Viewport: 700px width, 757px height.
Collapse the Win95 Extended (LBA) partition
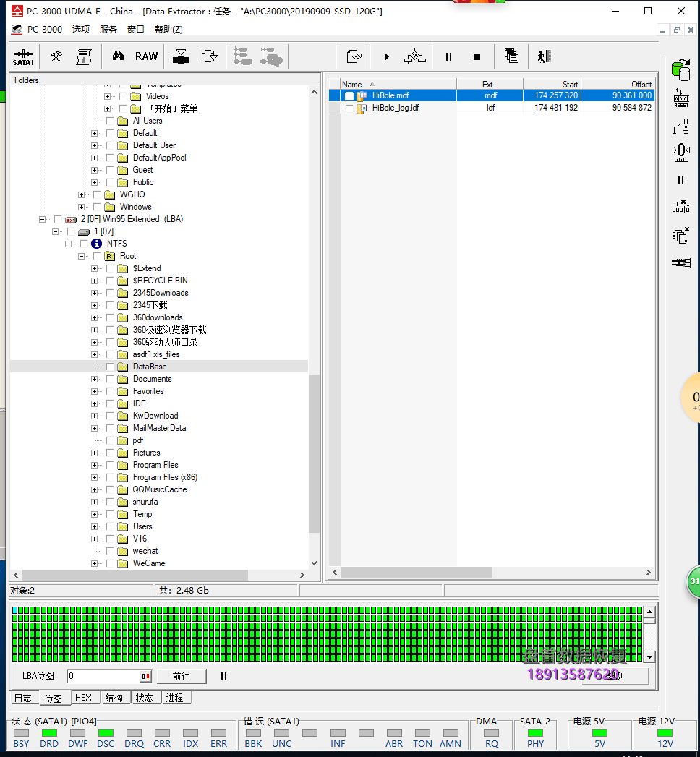coord(42,219)
